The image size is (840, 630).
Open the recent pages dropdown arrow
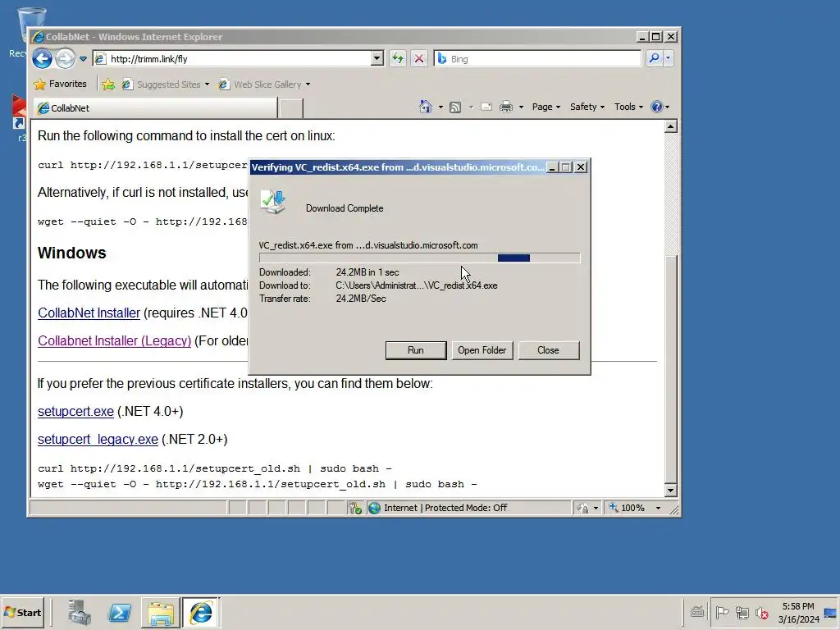click(x=83, y=59)
